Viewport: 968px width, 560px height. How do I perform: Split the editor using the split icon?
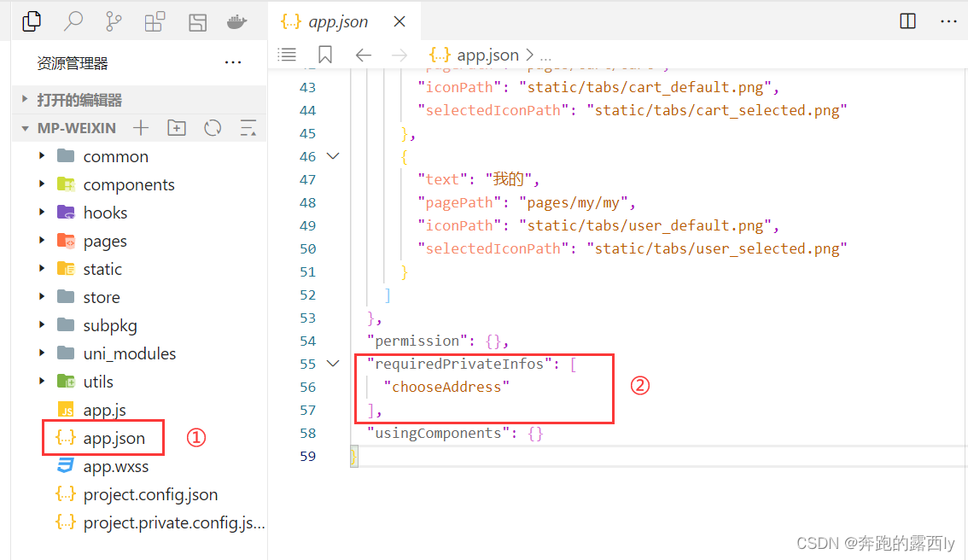907,20
